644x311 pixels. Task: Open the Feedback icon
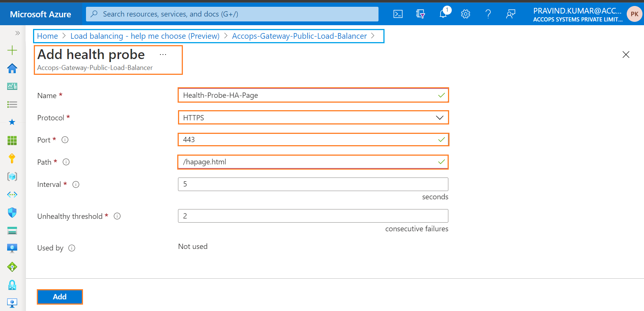pyautogui.click(x=511, y=14)
